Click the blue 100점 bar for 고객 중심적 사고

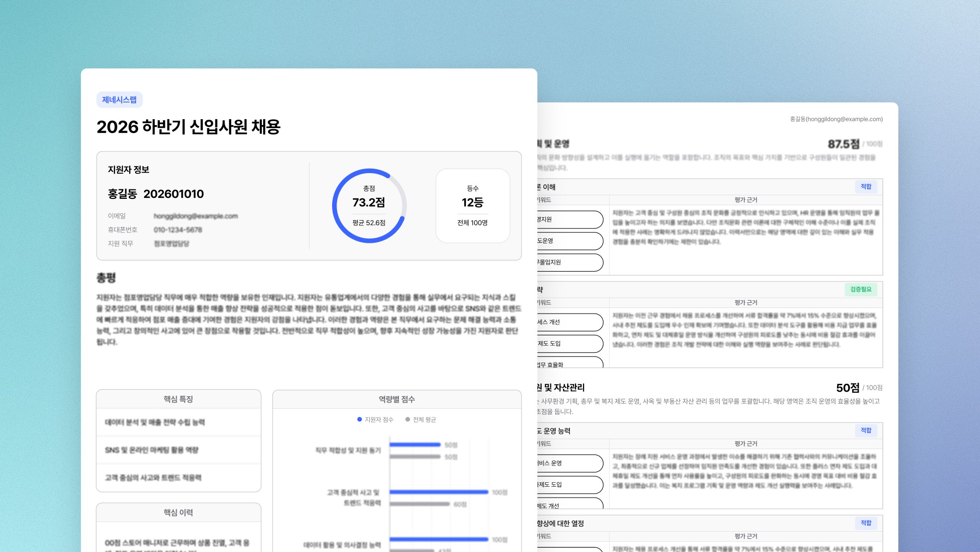click(439, 492)
